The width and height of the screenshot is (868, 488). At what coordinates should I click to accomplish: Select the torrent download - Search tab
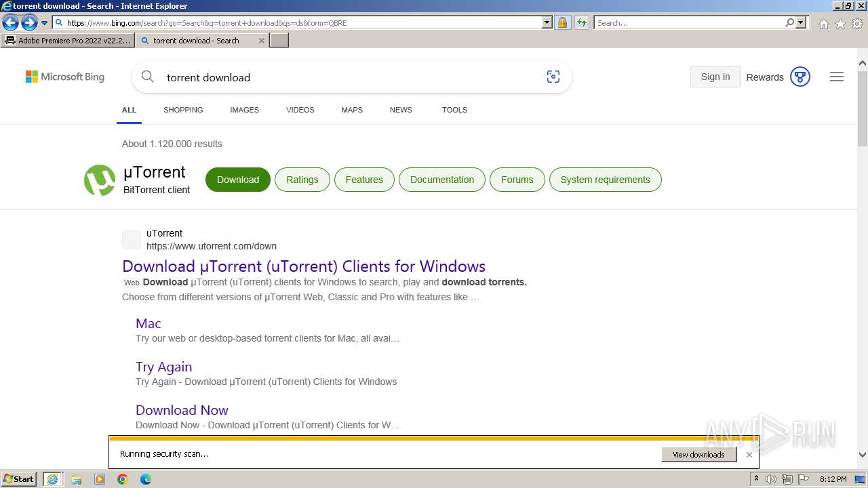point(197,41)
